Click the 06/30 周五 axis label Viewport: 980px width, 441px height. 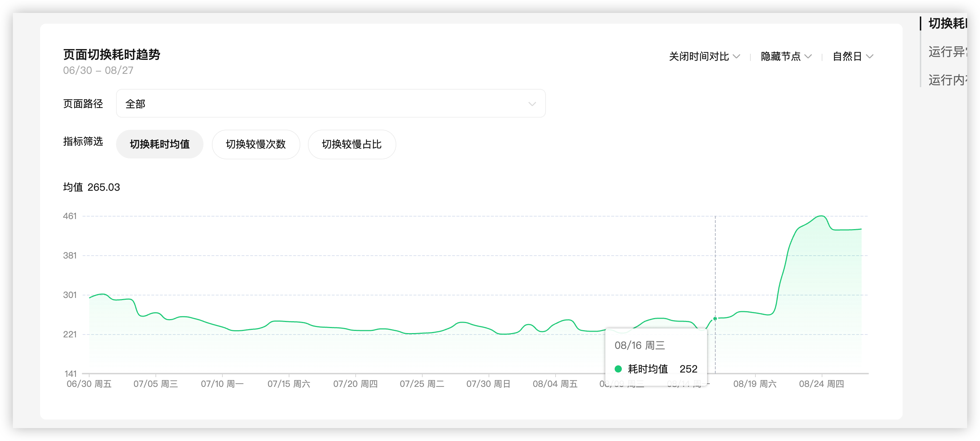[x=89, y=384]
